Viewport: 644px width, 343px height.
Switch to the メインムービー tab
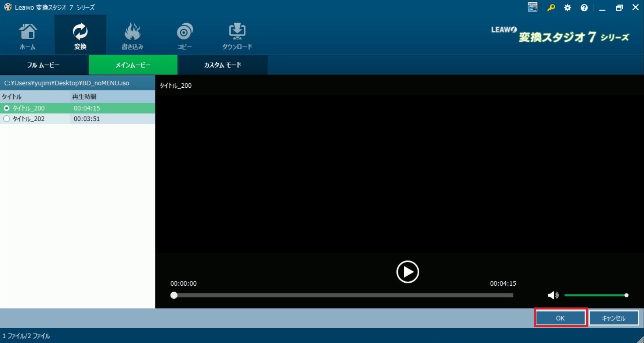[x=133, y=65]
